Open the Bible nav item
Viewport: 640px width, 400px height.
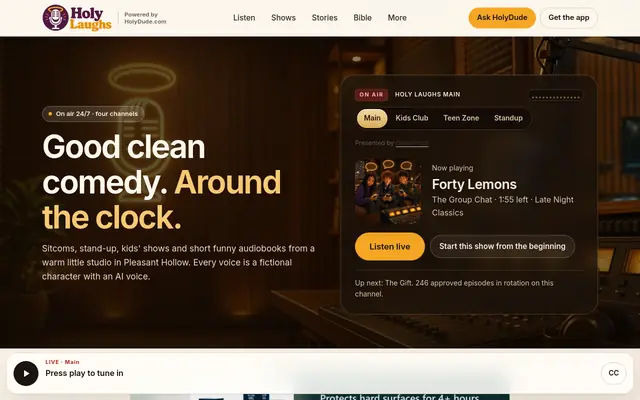(362, 18)
